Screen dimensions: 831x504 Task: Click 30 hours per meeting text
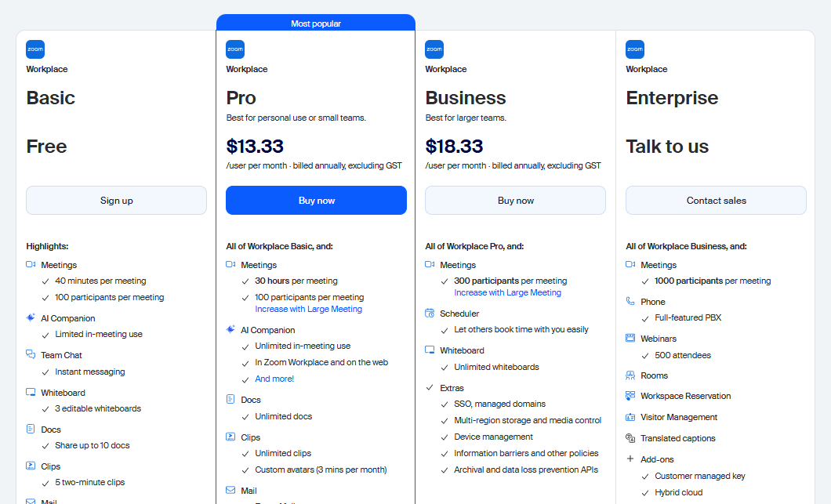pos(296,281)
